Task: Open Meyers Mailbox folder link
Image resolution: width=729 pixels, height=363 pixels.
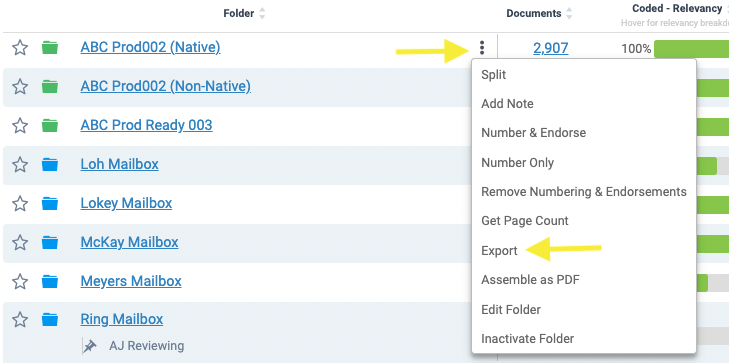Action: pos(131,282)
